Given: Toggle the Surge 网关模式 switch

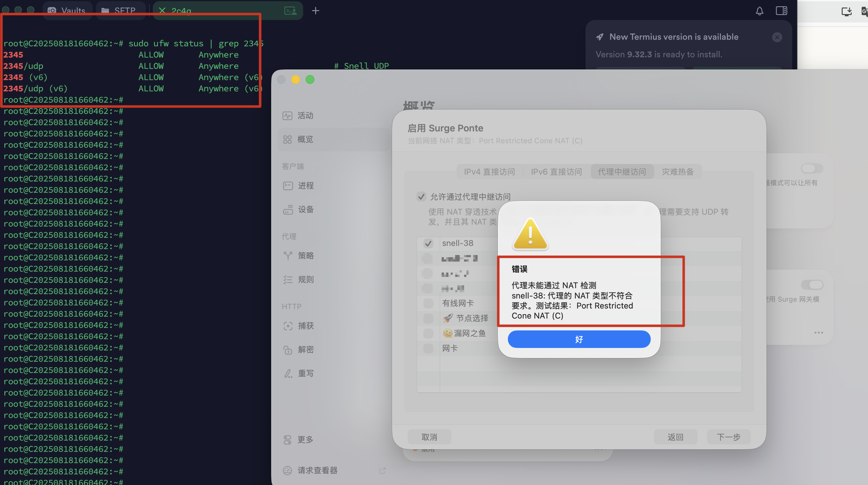Looking at the screenshot, I should click(x=812, y=285).
